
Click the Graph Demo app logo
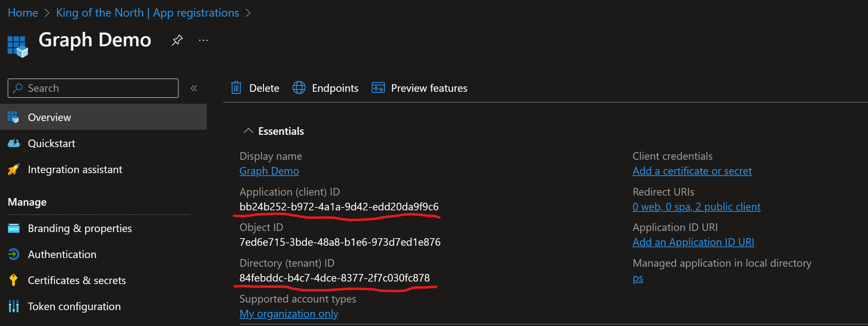click(x=18, y=45)
